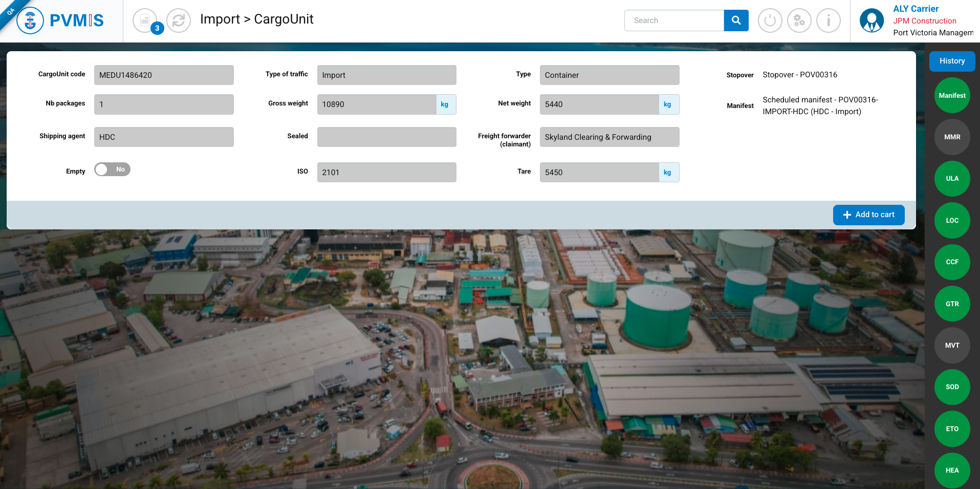Click the information icon
The height and width of the screenshot is (489, 980).
click(828, 20)
